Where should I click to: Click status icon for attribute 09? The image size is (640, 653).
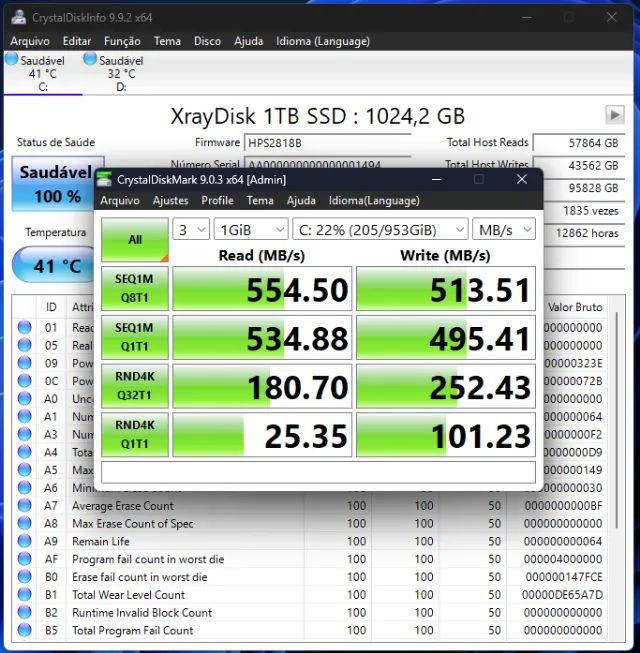[x=25, y=363]
